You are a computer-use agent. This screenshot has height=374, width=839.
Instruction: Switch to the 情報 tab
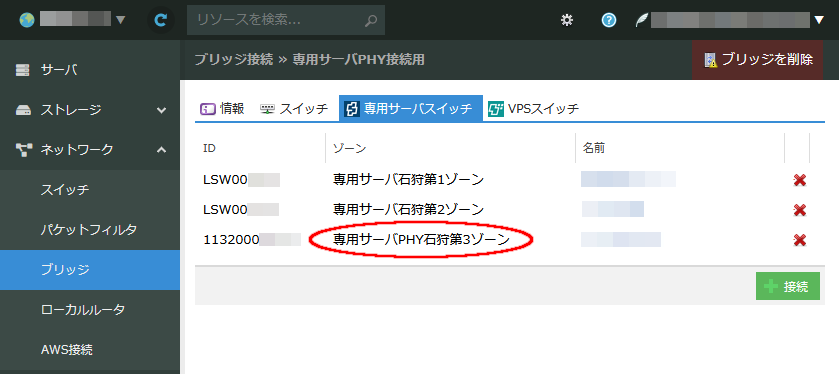[222, 109]
